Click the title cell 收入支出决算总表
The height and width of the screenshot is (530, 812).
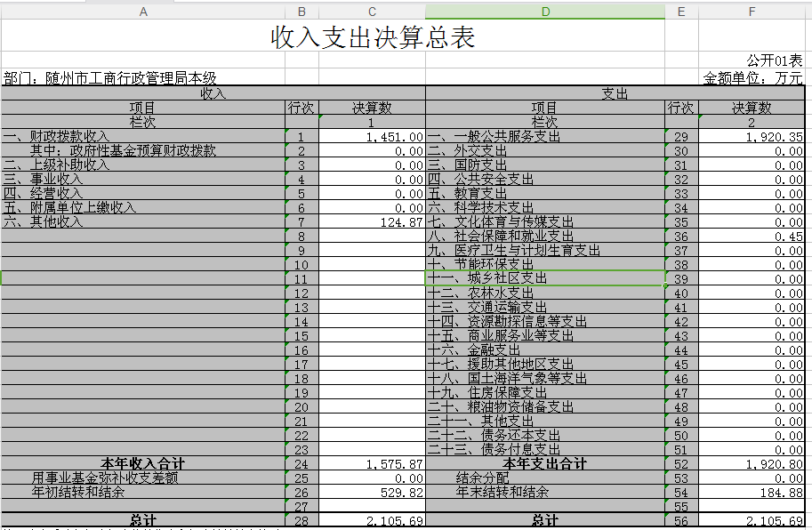[372, 37]
